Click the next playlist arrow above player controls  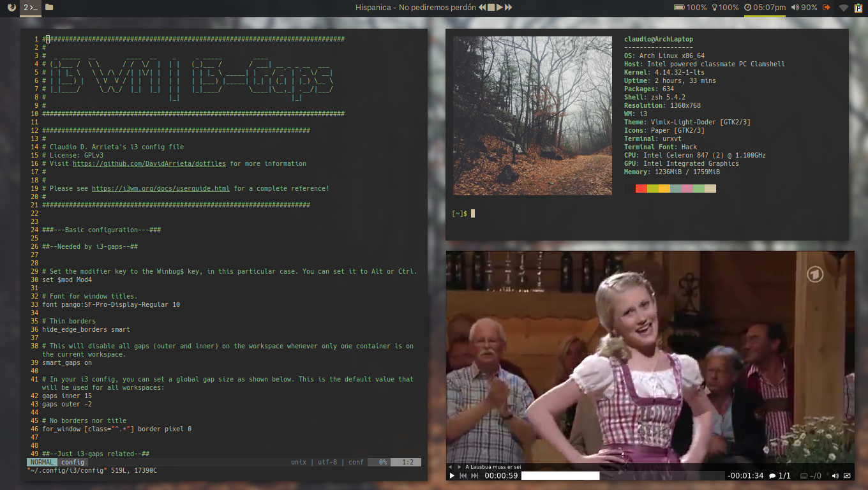pyautogui.click(x=460, y=467)
